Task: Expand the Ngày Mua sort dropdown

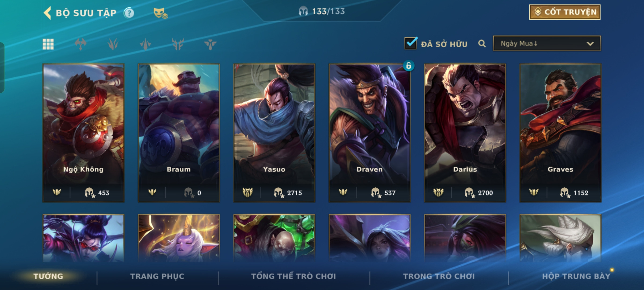Action: [x=547, y=44]
